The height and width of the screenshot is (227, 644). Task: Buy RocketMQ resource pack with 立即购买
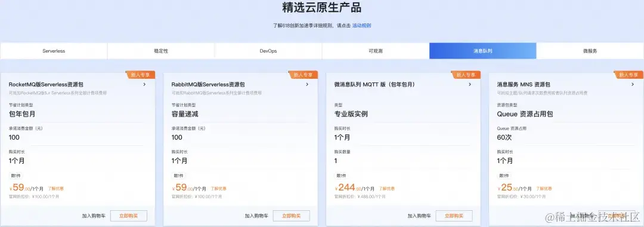tap(129, 216)
